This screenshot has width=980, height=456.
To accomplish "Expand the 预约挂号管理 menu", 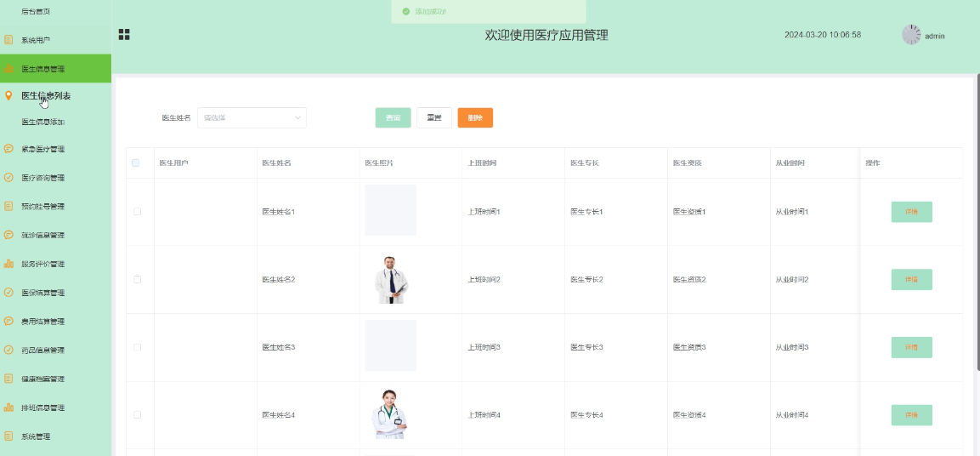I will pos(55,207).
